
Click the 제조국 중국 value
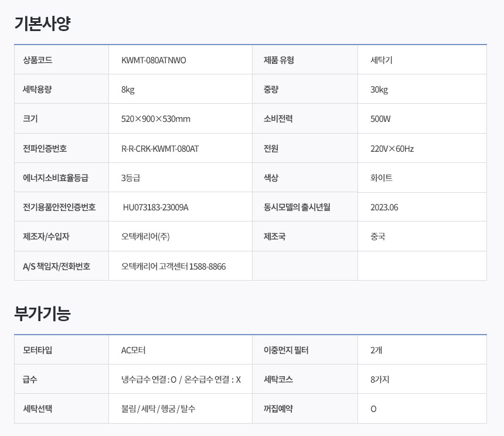click(377, 237)
